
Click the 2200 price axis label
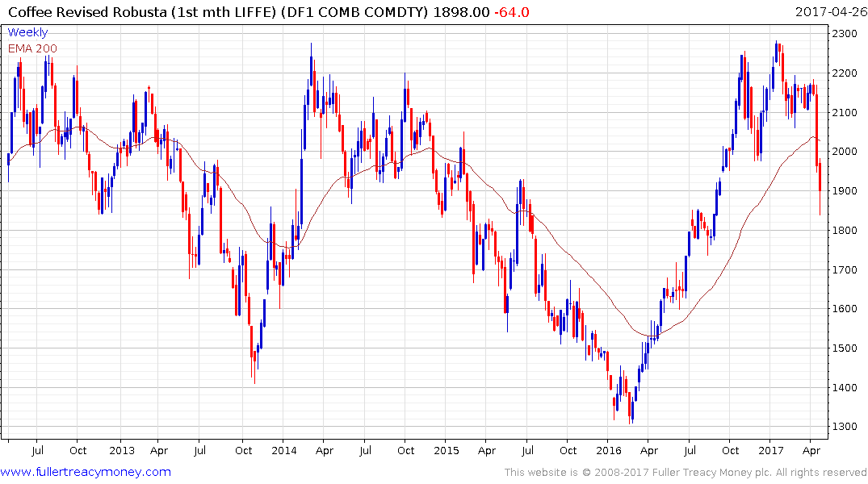[x=845, y=73]
